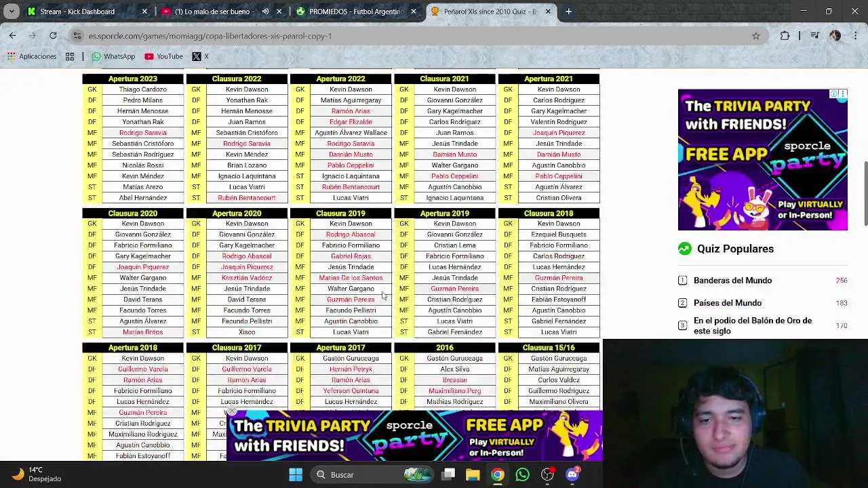Click the Apertura 2023 header

133,79
